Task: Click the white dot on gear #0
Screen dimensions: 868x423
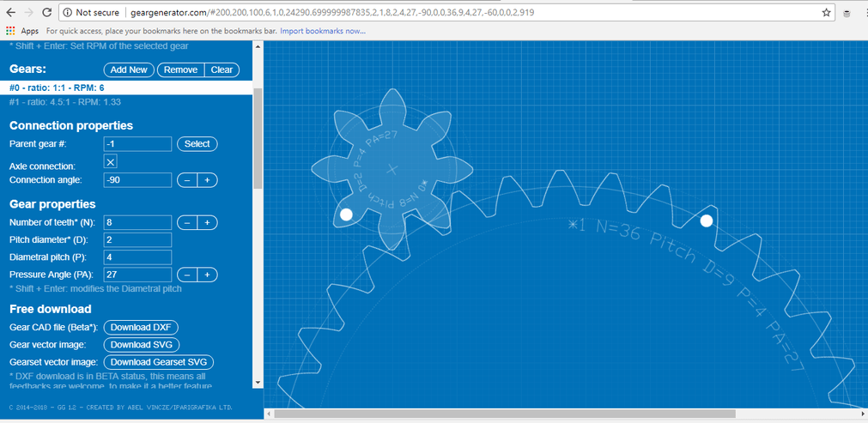Action: coord(347,215)
